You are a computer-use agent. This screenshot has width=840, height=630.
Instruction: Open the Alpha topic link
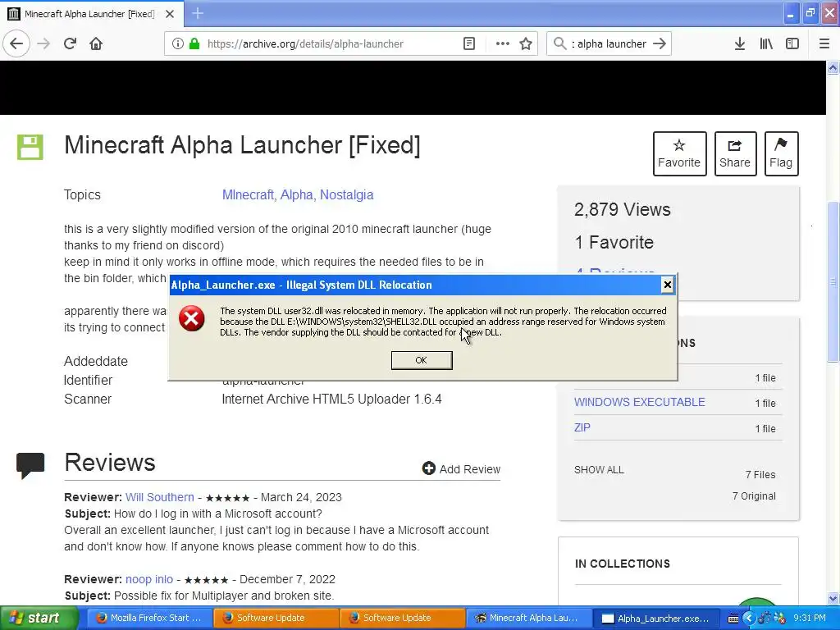[297, 195]
